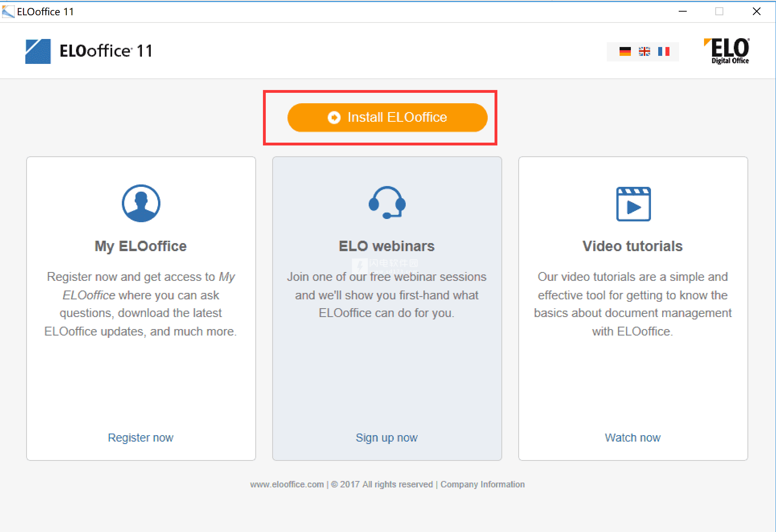Click the ELO Digital Office logo
This screenshot has width=776, height=532.
(x=727, y=51)
